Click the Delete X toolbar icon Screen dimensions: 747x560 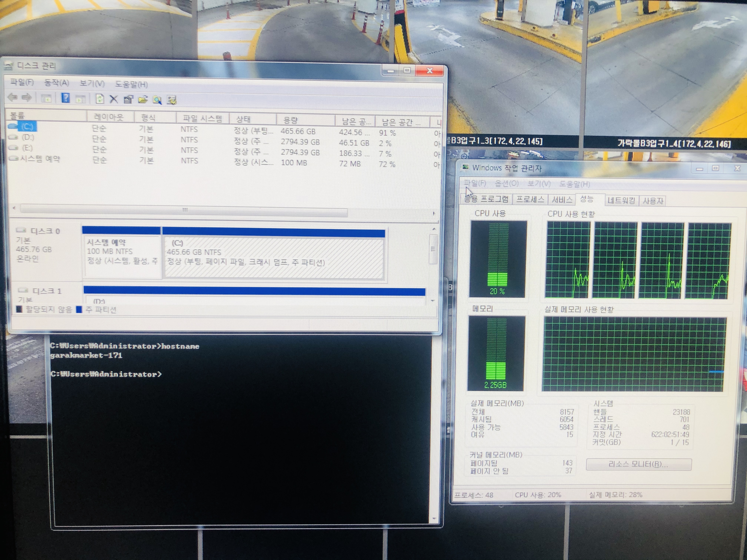(x=114, y=99)
